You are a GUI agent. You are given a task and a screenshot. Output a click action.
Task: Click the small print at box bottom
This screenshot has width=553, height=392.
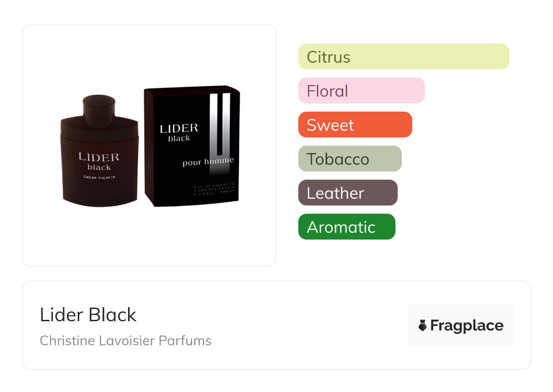click(213, 190)
